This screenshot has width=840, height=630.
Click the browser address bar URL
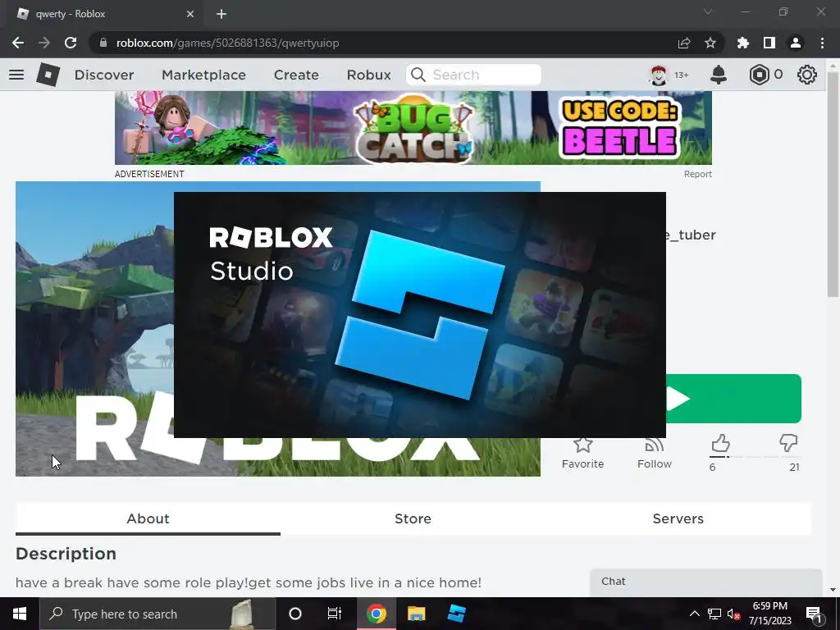228,43
